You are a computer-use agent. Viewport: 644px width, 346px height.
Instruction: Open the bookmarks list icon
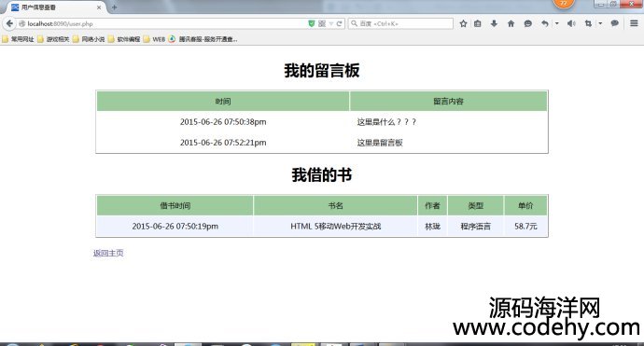pos(477,23)
